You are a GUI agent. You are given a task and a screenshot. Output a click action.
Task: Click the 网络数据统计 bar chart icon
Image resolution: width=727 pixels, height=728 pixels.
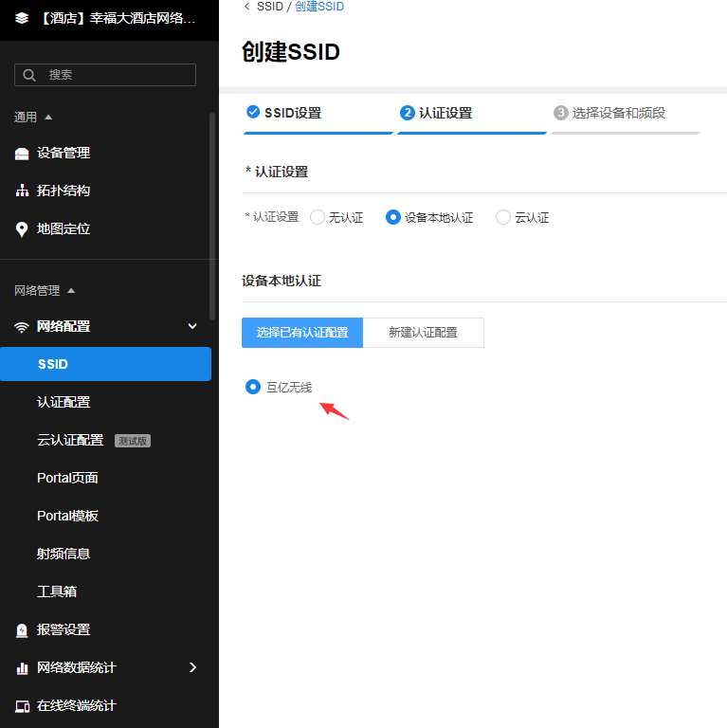(22, 668)
